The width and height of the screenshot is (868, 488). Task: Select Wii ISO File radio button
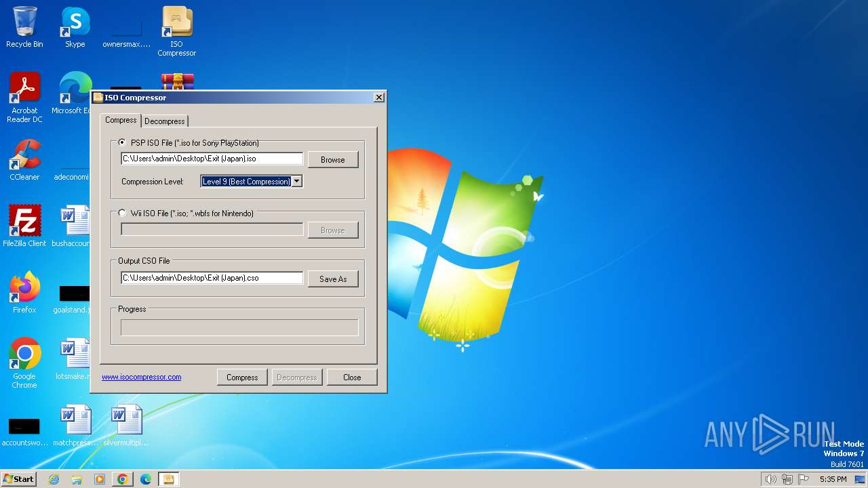click(x=122, y=213)
